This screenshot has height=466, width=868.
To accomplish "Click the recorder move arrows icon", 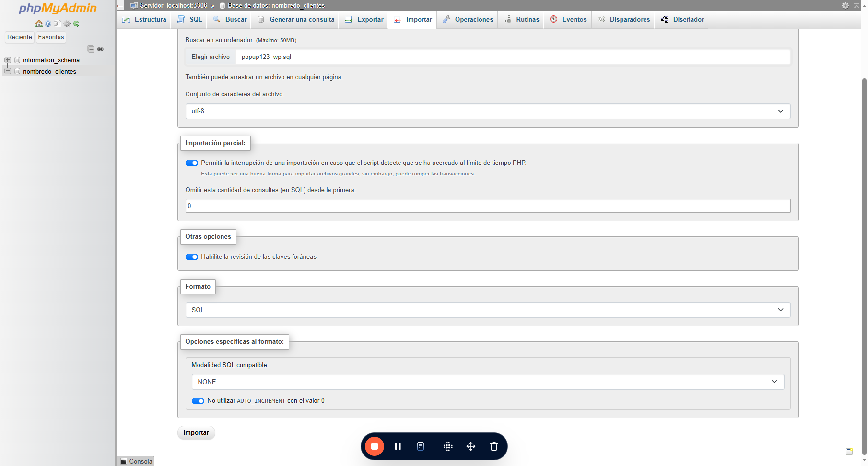I will [x=471, y=446].
